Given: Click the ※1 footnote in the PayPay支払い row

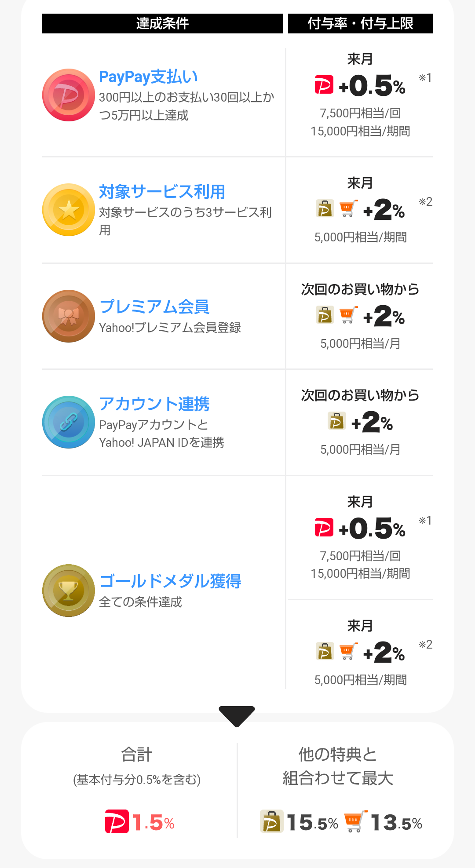Looking at the screenshot, I should [x=425, y=78].
